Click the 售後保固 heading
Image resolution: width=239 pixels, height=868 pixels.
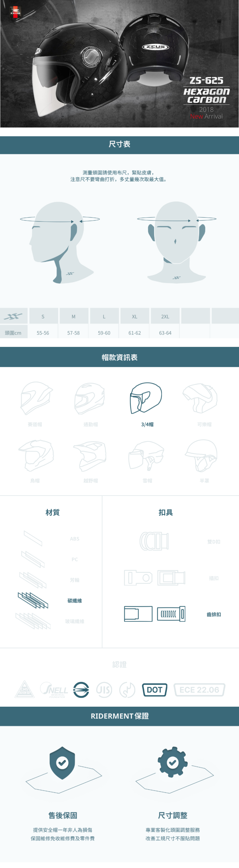point(62,815)
